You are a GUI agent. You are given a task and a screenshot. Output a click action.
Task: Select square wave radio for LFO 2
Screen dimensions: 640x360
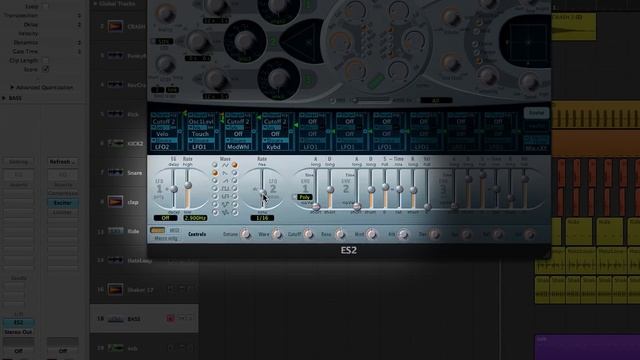point(234,189)
